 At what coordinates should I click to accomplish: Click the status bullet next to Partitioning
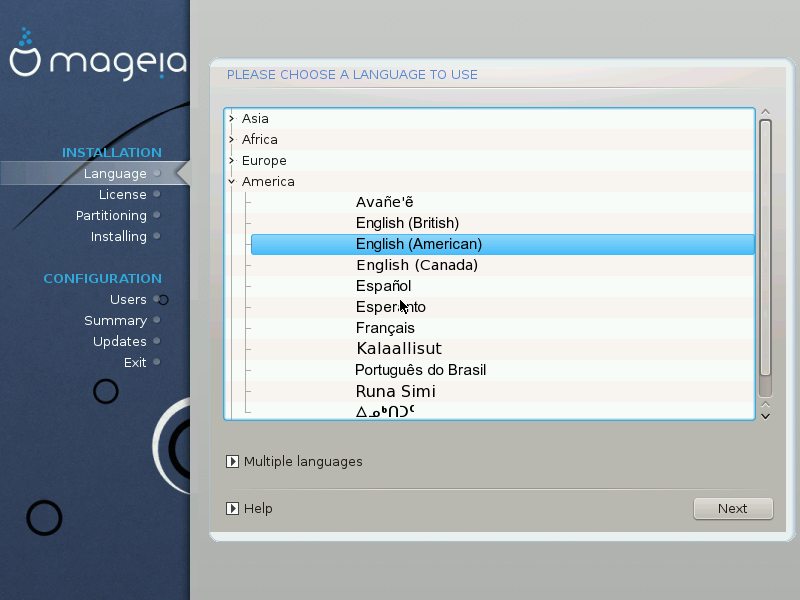point(157,215)
